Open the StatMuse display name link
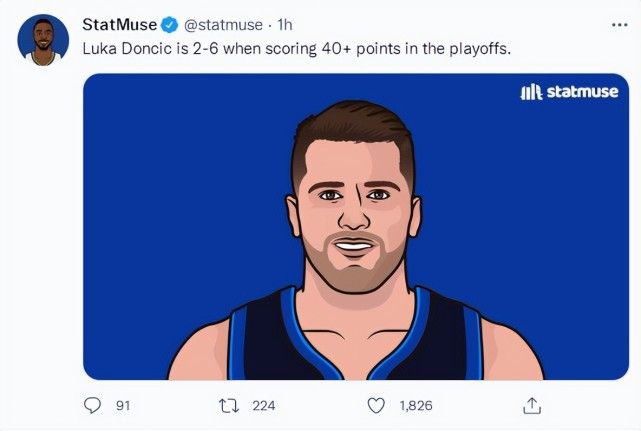Viewport: 641px width, 431px height. pos(119,25)
